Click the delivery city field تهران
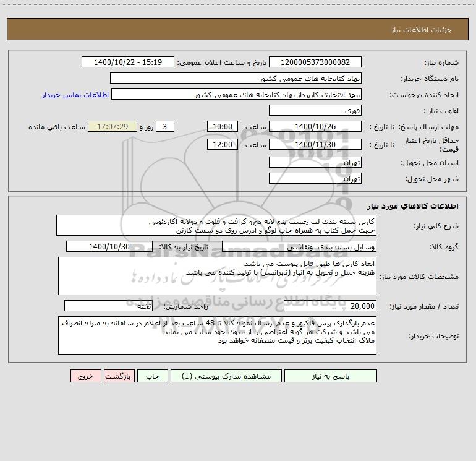 (x=315, y=178)
